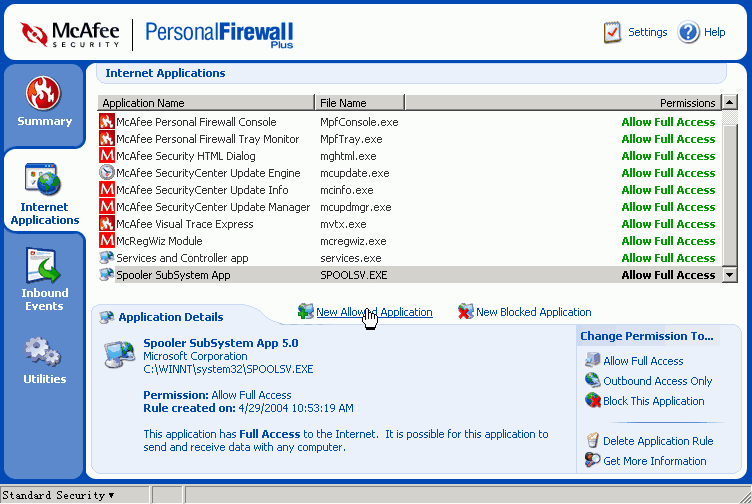Select the Outbound Access Only link
Image resolution: width=752 pixels, height=504 pixels.
click(657, 381)
